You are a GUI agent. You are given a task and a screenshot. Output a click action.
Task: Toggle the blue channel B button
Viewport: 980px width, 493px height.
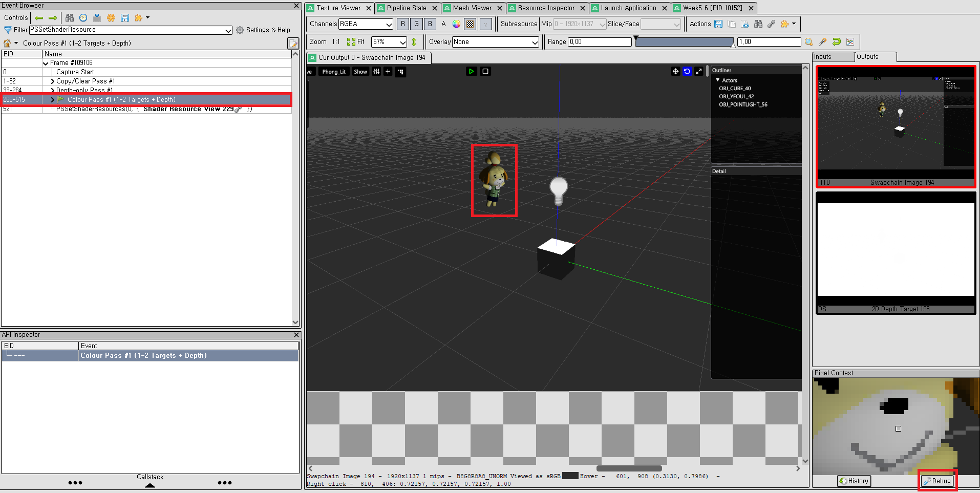(x=430, y=24)
